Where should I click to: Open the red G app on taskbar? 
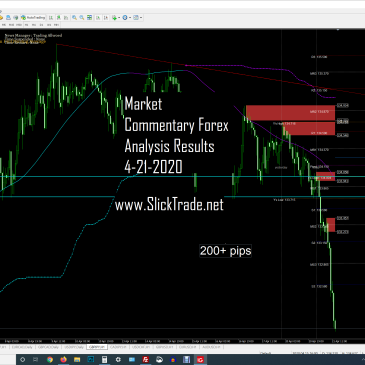pos(200,359)
